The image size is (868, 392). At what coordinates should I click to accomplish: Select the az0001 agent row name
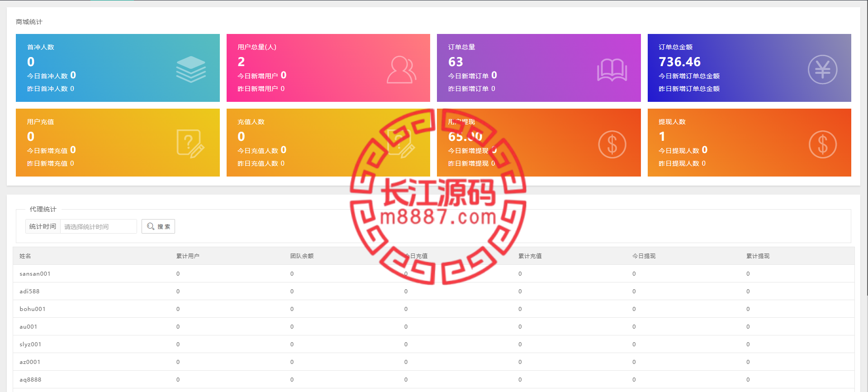tap(30, 362)
